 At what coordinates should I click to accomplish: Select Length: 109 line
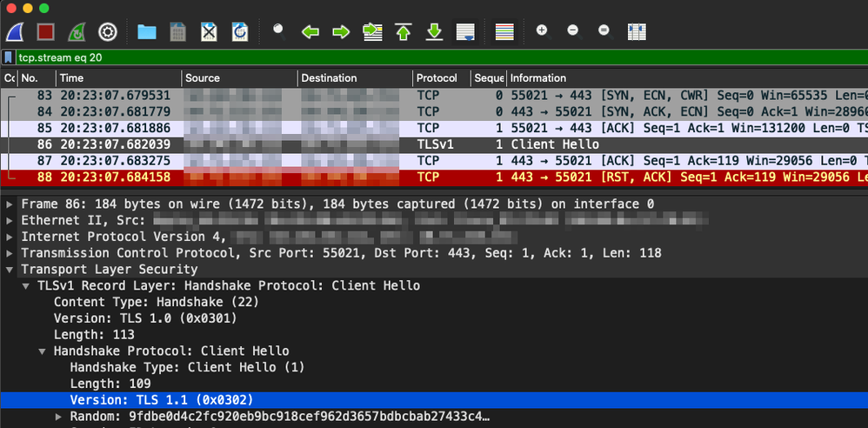(x=110, y=384)
